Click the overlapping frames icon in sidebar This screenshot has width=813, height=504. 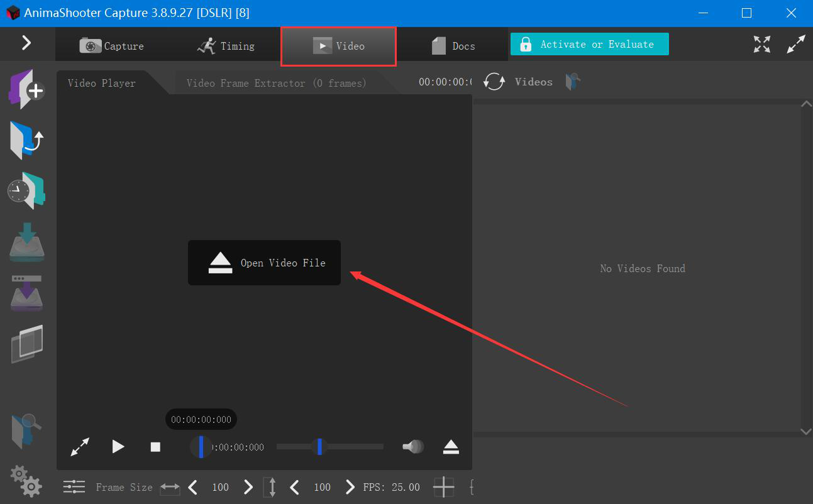point(26,344)
